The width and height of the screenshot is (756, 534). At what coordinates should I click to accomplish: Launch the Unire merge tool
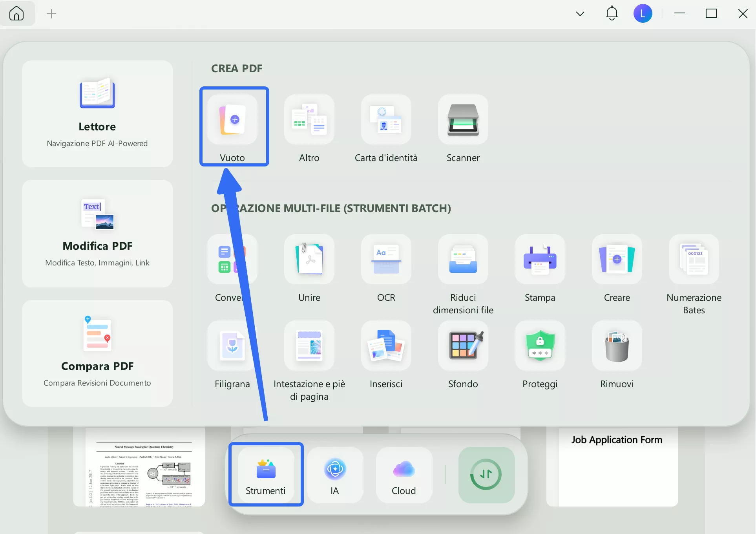(309, 260)
